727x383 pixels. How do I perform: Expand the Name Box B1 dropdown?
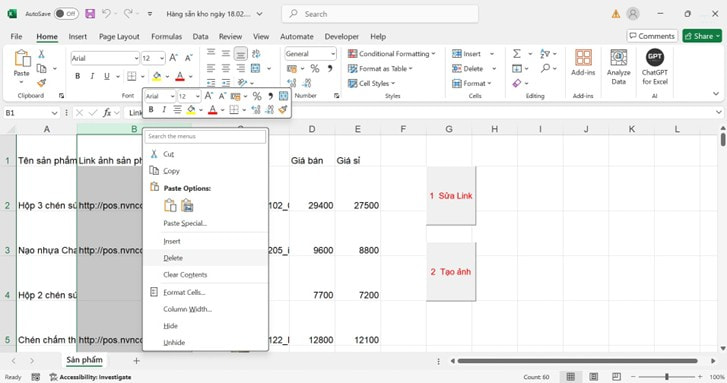(54, 113)
